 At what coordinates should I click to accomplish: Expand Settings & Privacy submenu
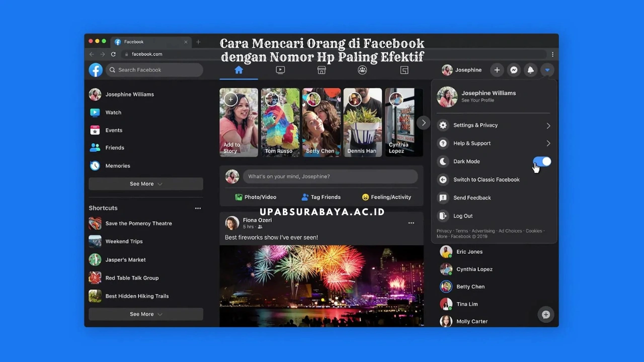494,125
